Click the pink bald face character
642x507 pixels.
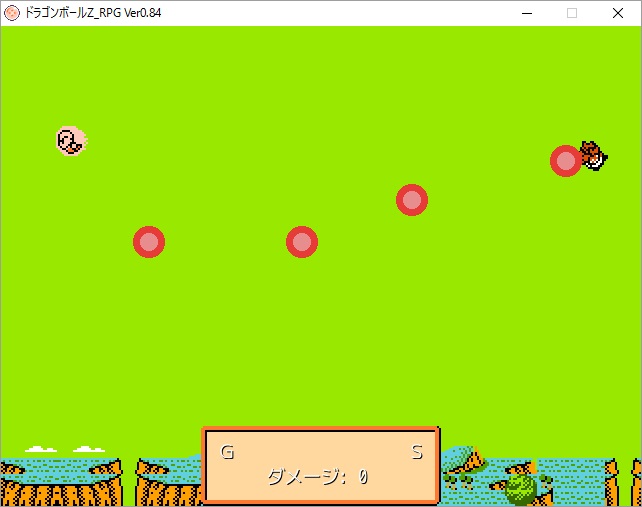click(71, 141)
